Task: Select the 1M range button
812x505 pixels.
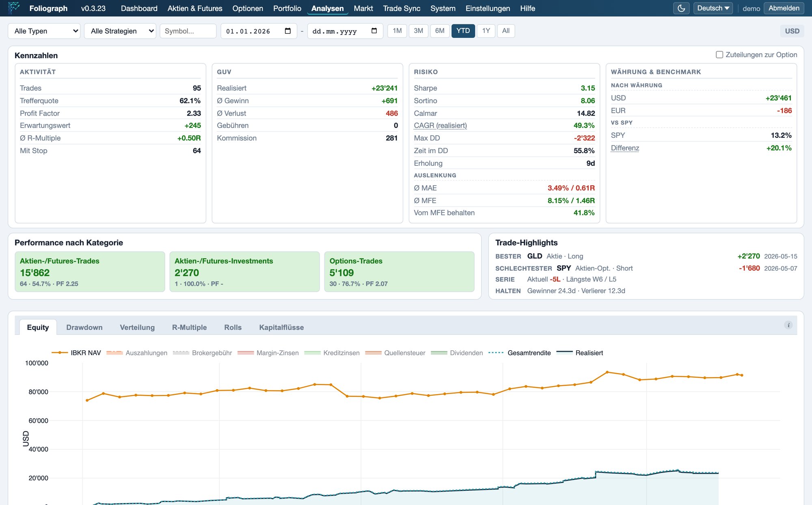Action: (x=397, y=31)
